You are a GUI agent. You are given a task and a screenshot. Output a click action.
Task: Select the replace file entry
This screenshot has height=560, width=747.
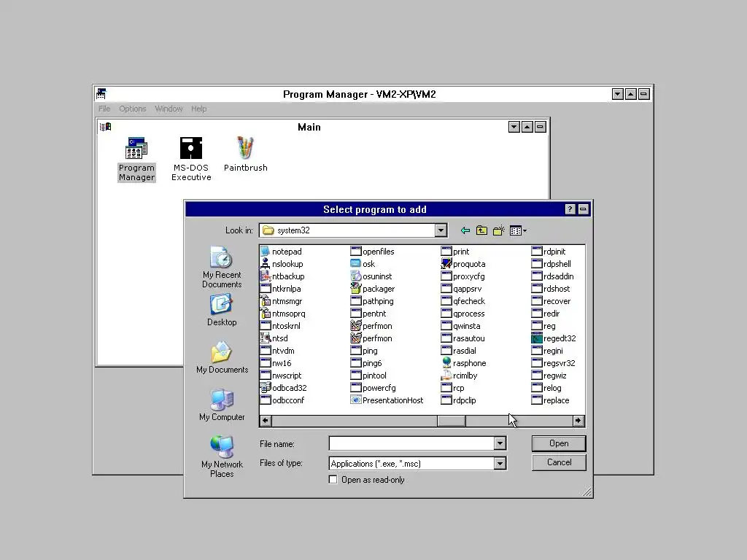coord(551,400)
